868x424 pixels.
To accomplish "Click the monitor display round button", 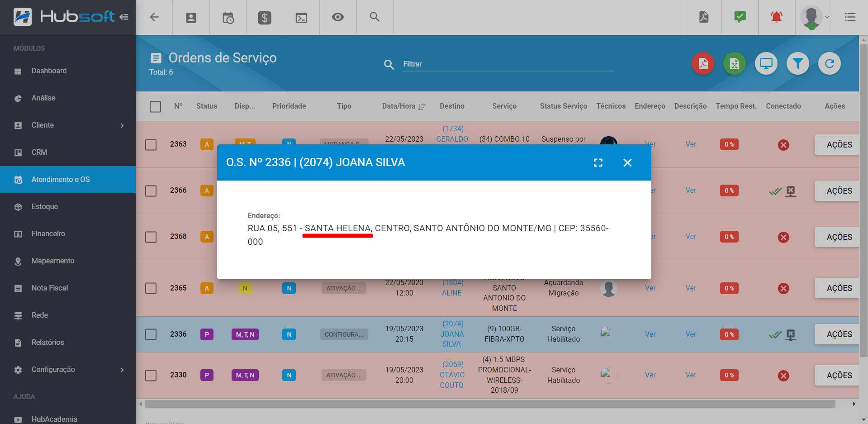I will point(766,63).
